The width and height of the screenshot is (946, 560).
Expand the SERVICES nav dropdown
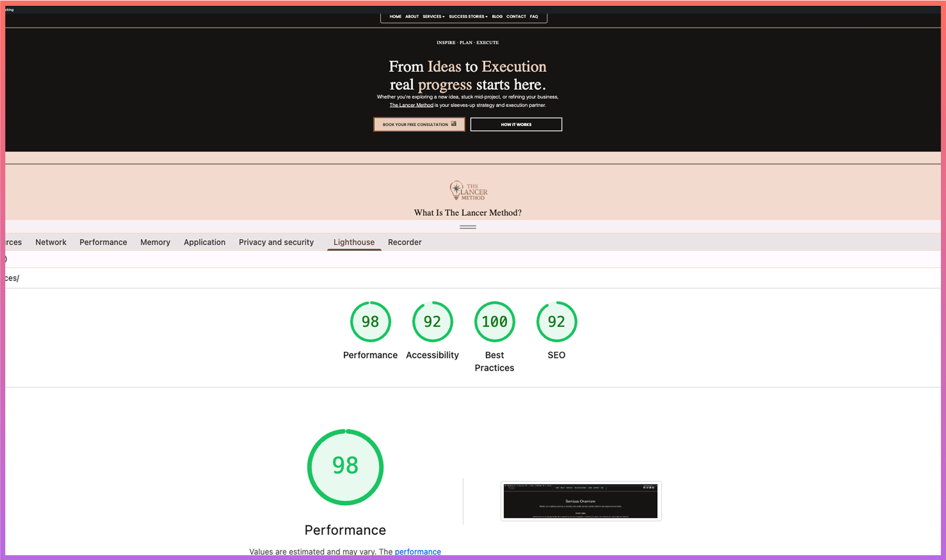[433, 17]
